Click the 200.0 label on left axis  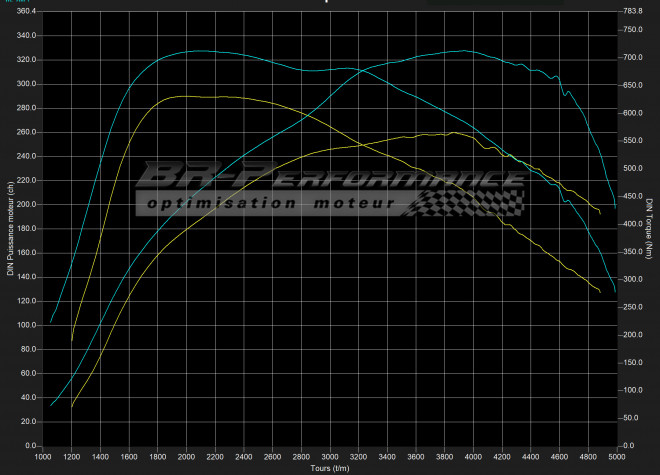[x=22, y=205]
